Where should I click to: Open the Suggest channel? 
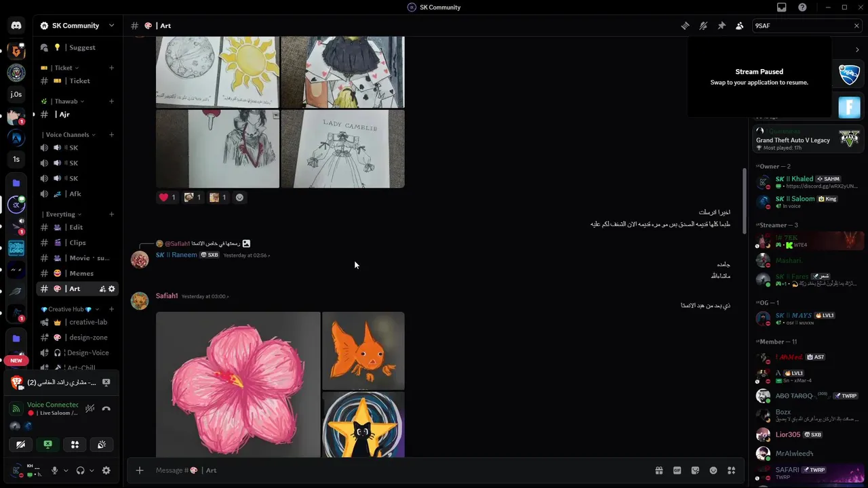coord(77,47)
